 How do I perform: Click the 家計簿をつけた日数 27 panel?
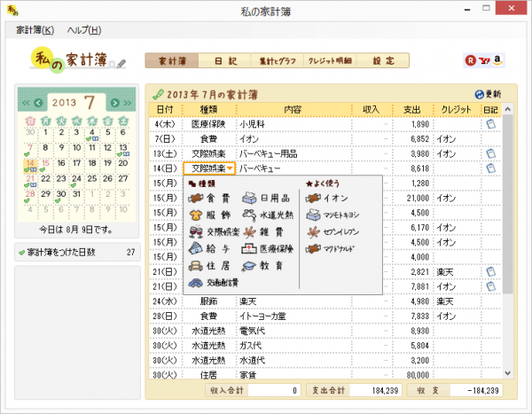(x=77, y=252)
